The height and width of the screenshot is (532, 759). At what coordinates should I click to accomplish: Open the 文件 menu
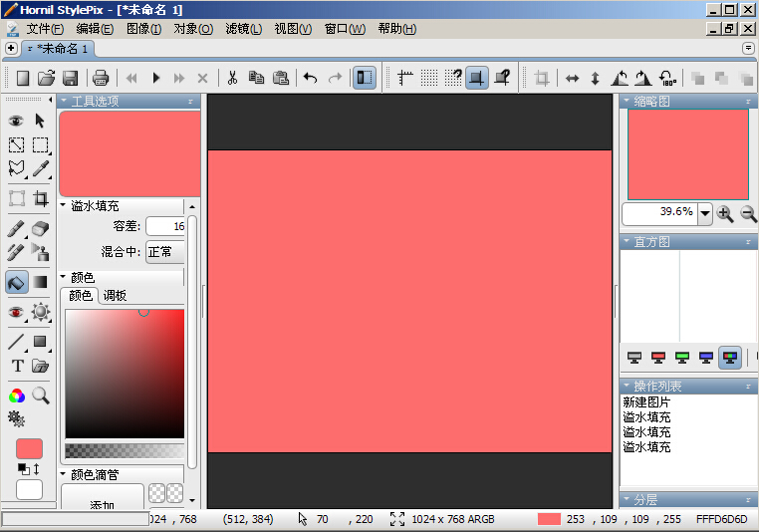[x=45, y=29]
